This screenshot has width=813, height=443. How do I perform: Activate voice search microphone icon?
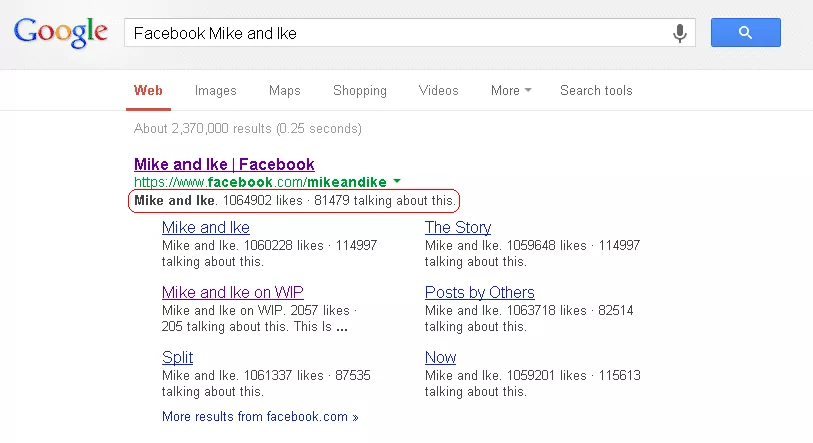679,33
